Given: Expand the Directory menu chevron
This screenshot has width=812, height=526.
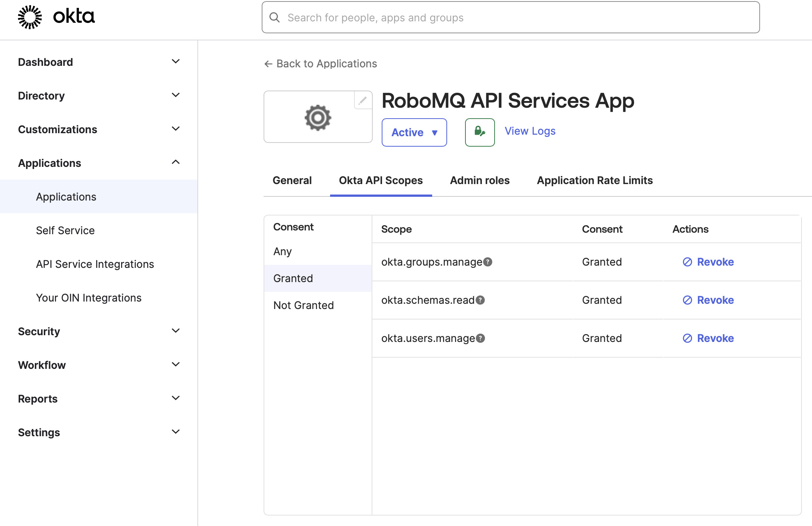Looking at the screenshot, I should [x=175, y=95].
